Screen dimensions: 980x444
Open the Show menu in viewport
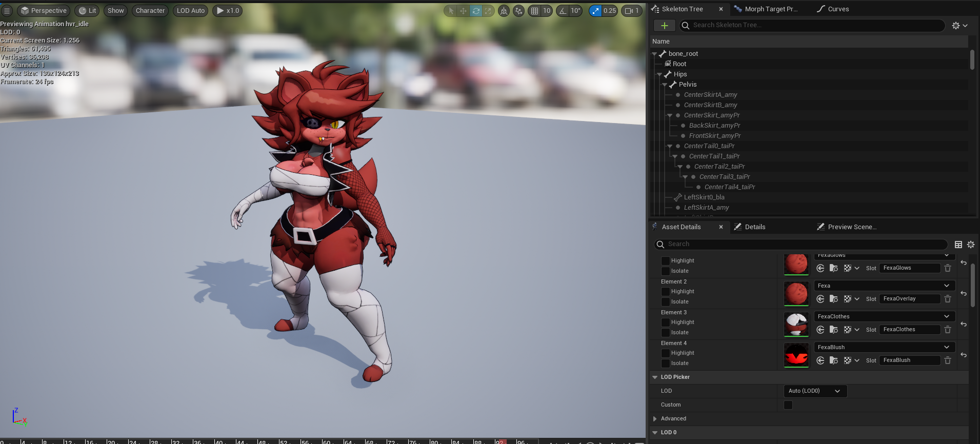point(116,11)
